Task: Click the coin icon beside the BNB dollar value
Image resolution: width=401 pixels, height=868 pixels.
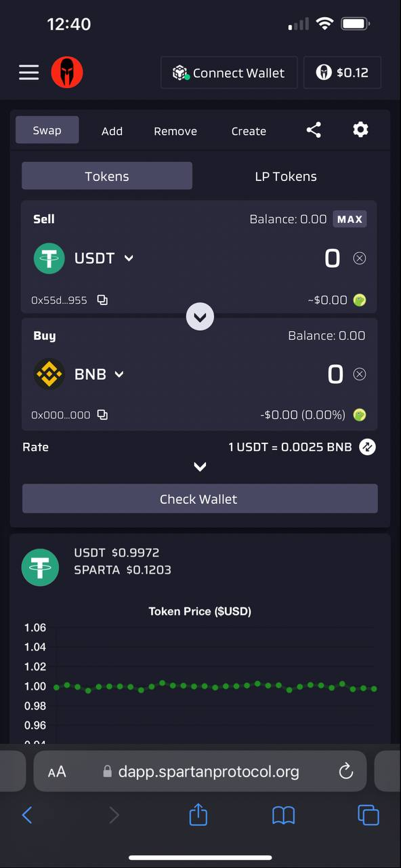Action: (359, 414)
